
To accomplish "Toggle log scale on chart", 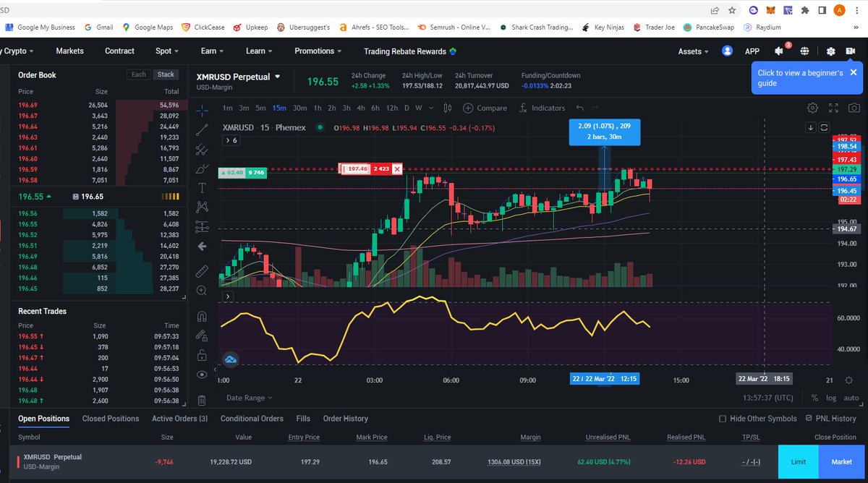I will pyautogui.click(x=832, y=398).
